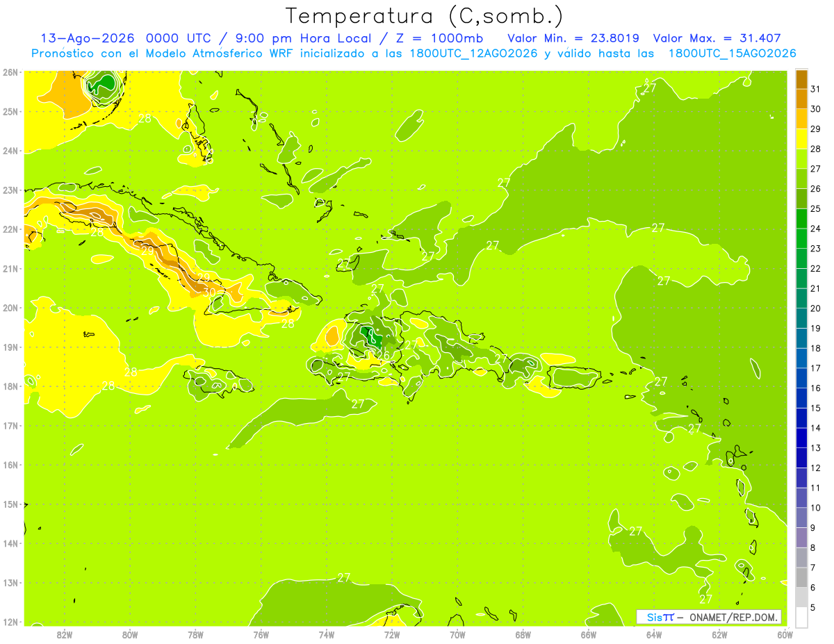Click latitude axis label '20N'
Screen dimensions: 834x644
[x=10, y=308]
